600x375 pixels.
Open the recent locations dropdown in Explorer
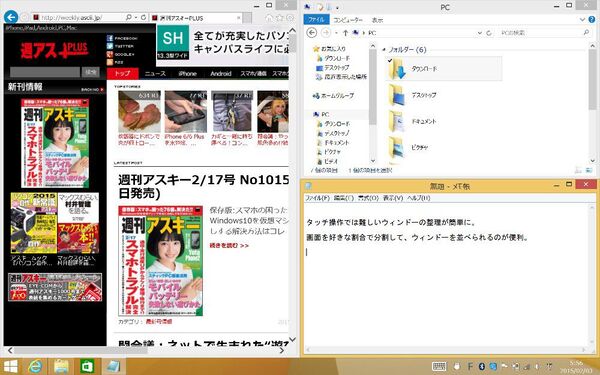pos(336,33)
